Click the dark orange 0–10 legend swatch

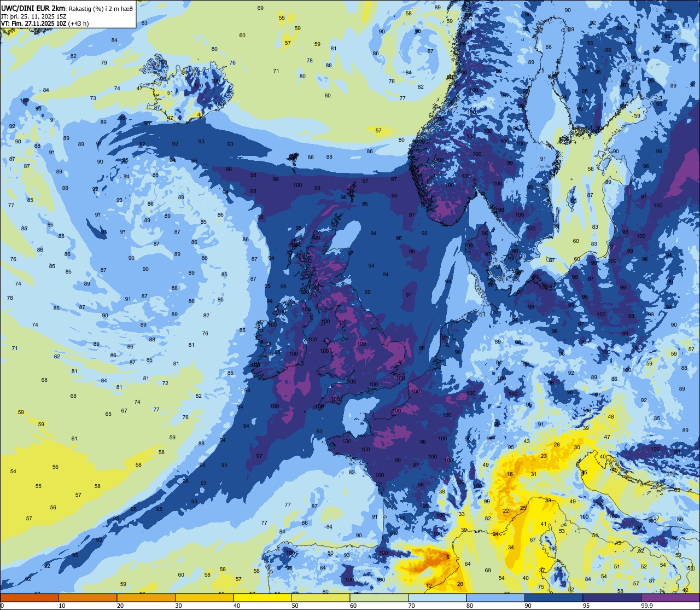[30, 597]
